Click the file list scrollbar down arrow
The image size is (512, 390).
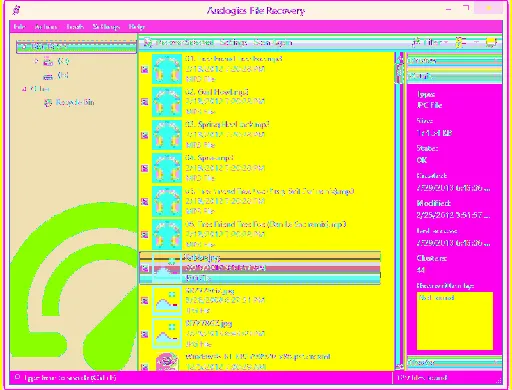[x=399, y=366]
